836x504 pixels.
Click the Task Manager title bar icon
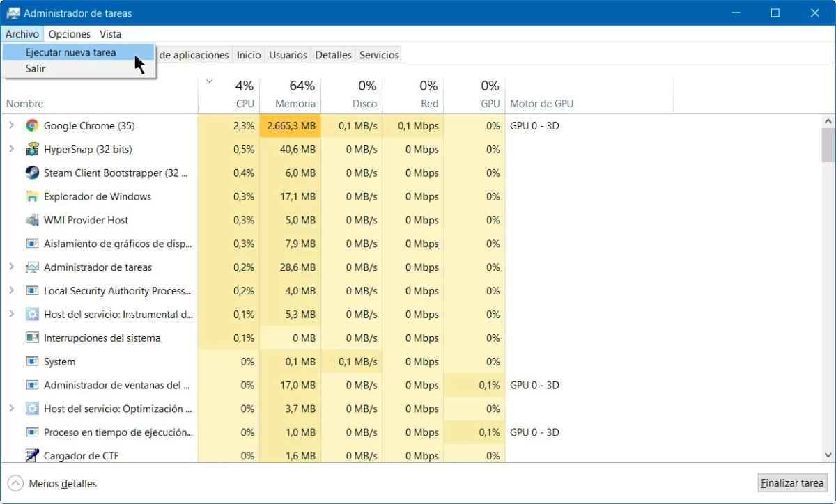click(x=13, y=13)
